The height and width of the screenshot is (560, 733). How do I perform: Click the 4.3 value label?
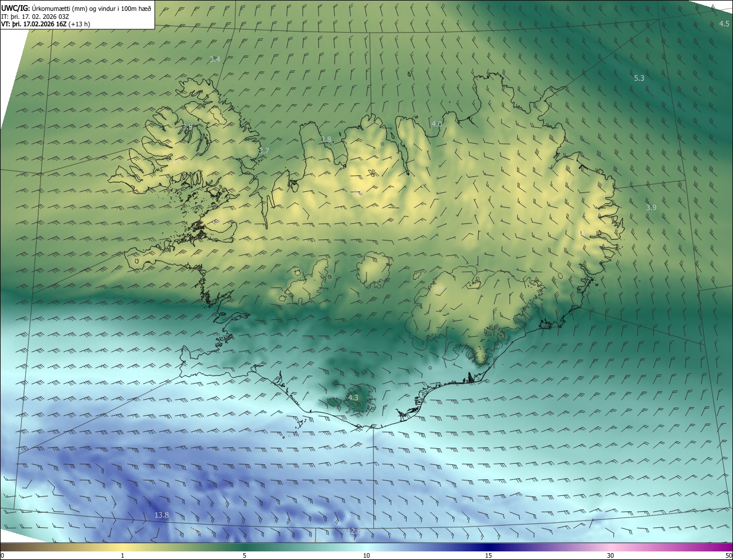pos(353,397)
